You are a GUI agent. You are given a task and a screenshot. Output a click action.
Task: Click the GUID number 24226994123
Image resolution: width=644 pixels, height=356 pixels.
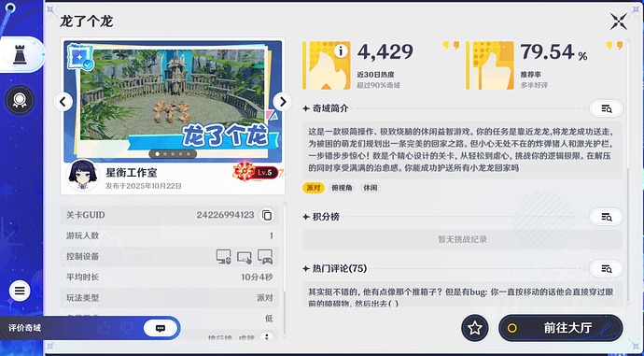pos(226,215)
